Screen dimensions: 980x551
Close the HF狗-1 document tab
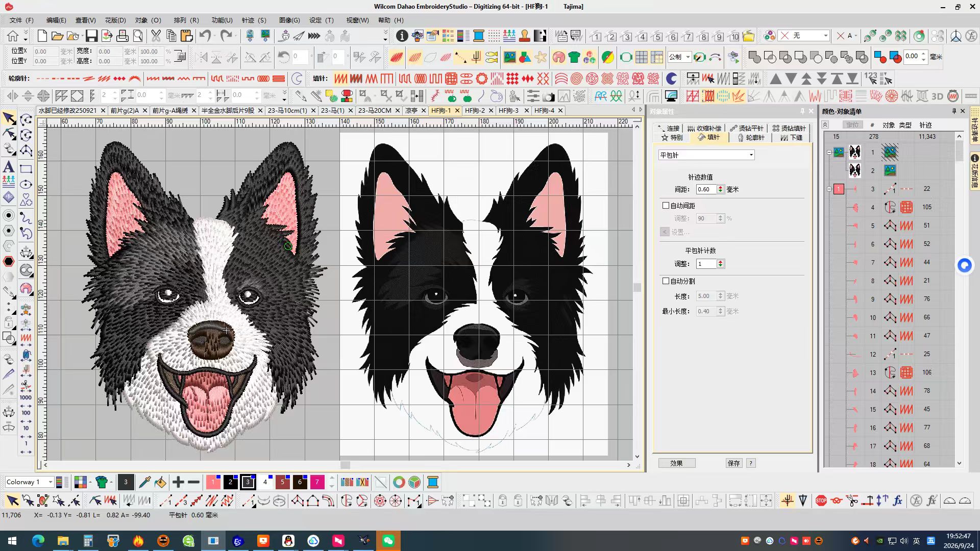(457, 111)
